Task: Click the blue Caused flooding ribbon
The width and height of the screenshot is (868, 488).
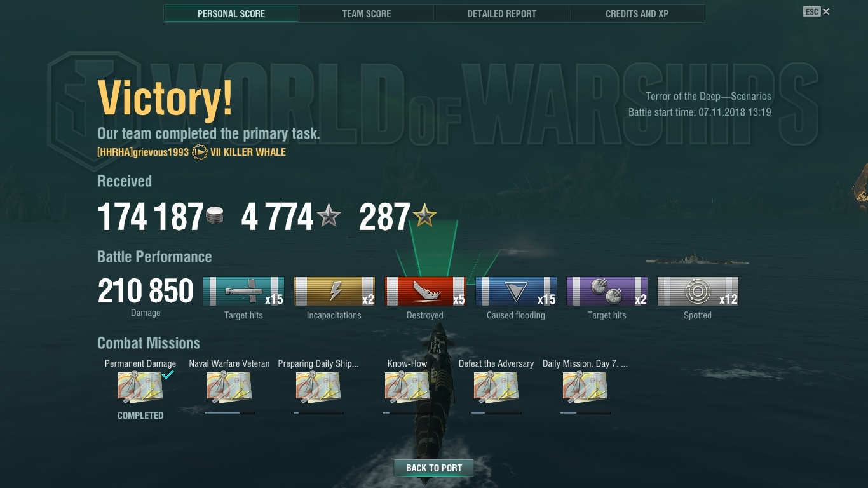Action: 516,292
